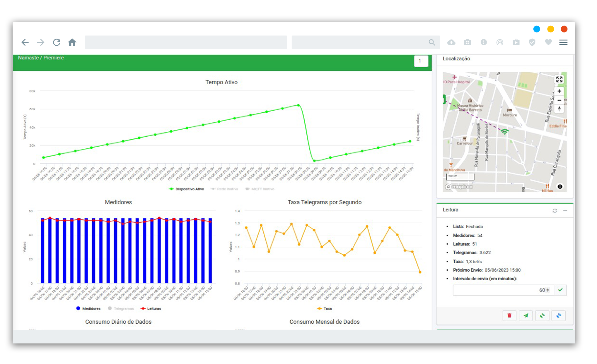
Task: Click the exclamation alert toolbar icon
Action: [x=484, y=42]
